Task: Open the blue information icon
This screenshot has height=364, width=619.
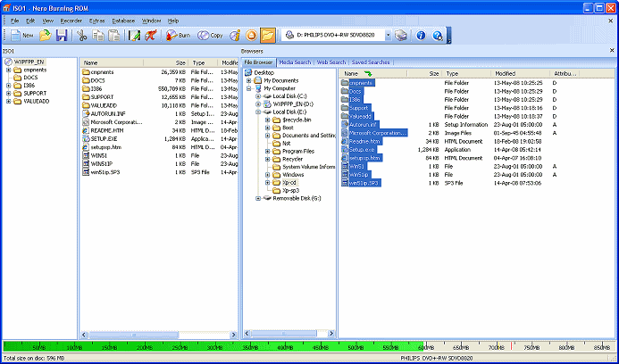Action: (421, 36)
